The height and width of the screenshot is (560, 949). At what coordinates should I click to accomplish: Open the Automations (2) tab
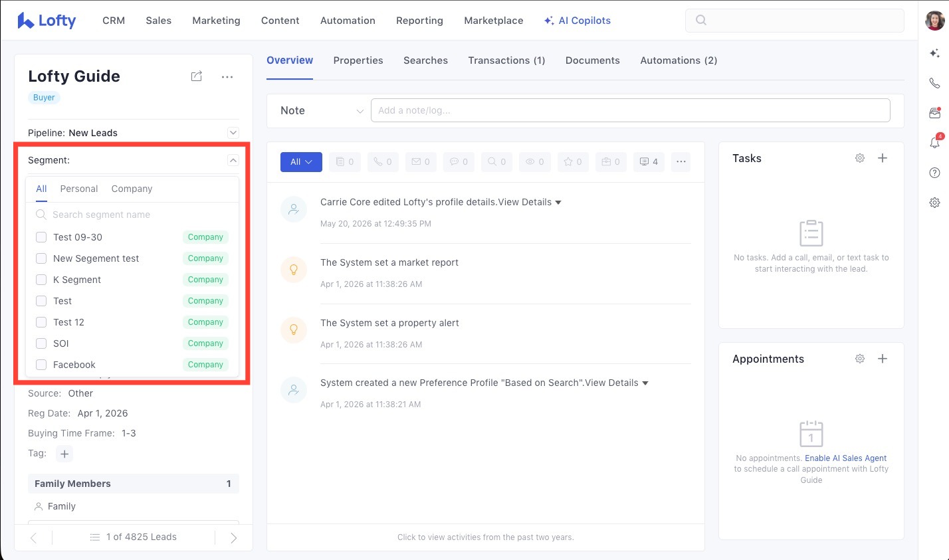tap(679, 60)
